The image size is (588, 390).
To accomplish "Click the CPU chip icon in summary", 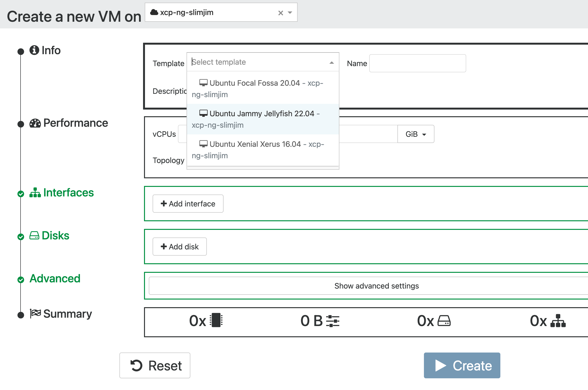I will [x=216, y=320].
